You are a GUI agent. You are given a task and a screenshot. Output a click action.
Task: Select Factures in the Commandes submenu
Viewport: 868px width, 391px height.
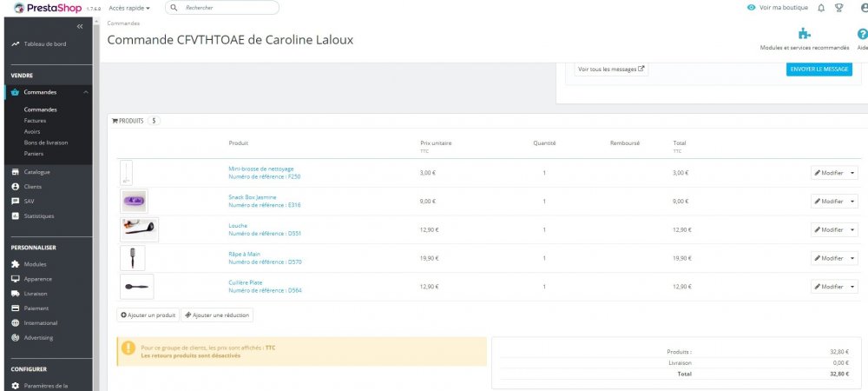[35, 121]
